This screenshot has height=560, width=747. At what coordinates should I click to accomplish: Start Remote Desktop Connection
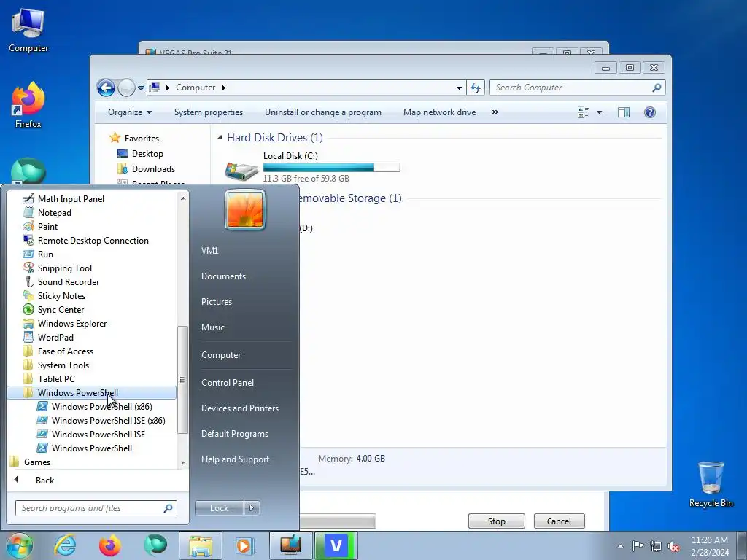93,240
